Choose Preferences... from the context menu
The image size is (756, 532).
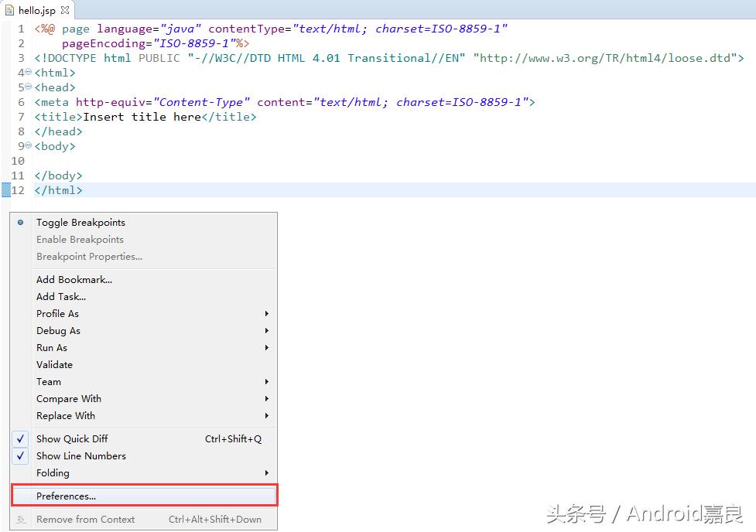(x=65, y=496)
